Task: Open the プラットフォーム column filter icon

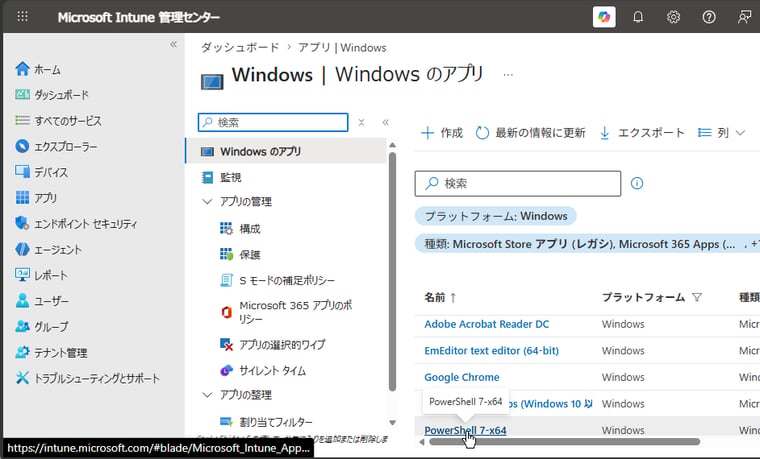Action: pos(697,297)
